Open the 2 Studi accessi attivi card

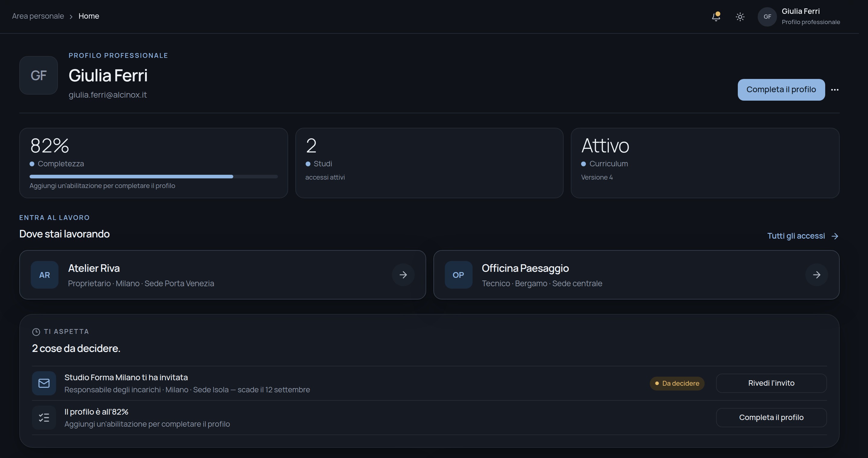point(429,163)
